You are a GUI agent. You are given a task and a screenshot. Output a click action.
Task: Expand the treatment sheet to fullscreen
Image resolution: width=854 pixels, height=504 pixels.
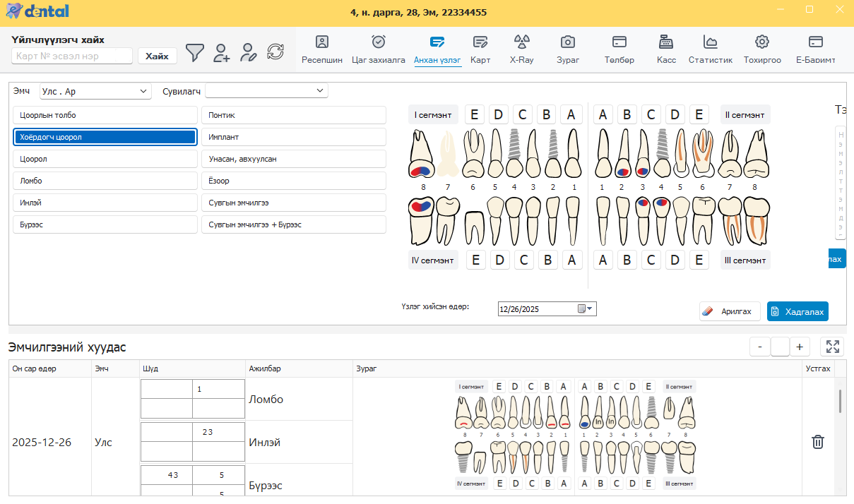point(832,347)
